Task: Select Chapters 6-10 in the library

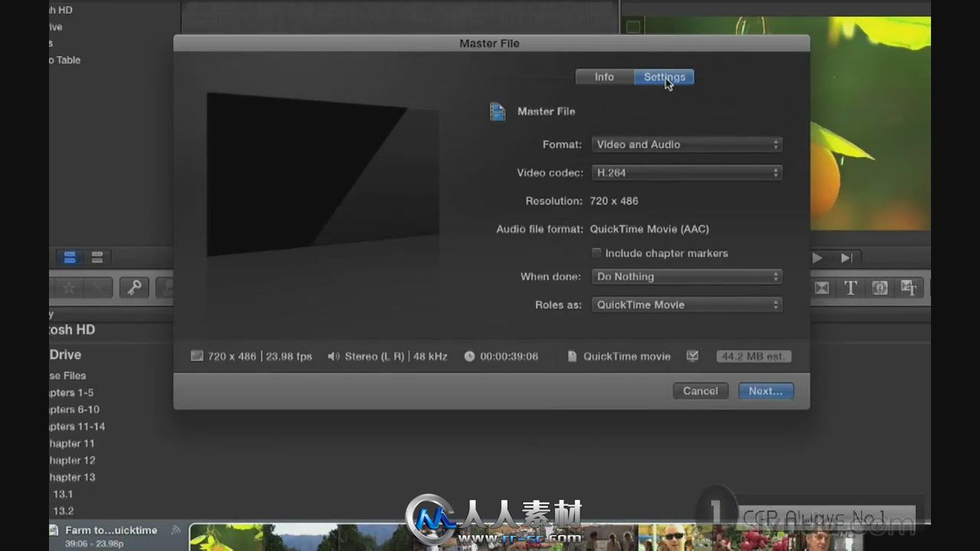Action: pyautogui.click(x=74, y=409)
